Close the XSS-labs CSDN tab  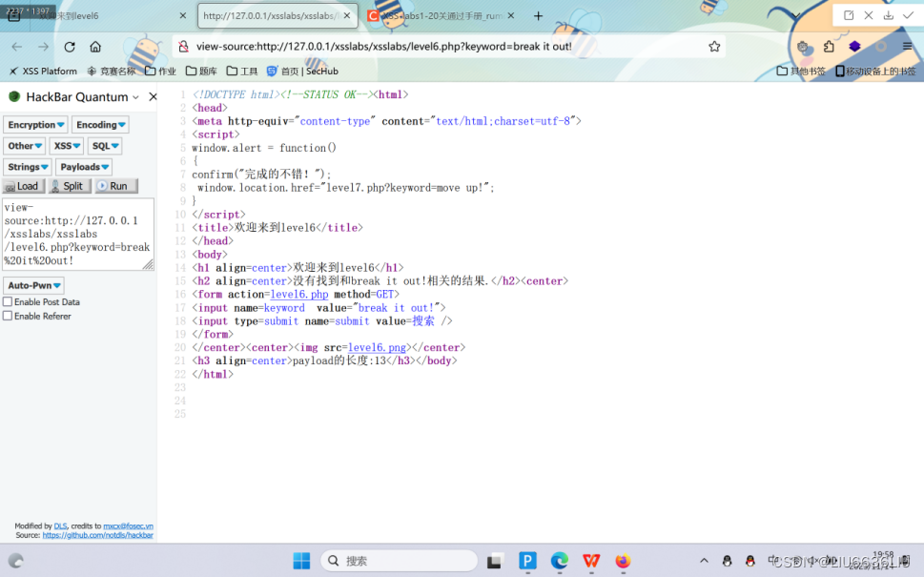pyautogui.click(x=511, y=16)
